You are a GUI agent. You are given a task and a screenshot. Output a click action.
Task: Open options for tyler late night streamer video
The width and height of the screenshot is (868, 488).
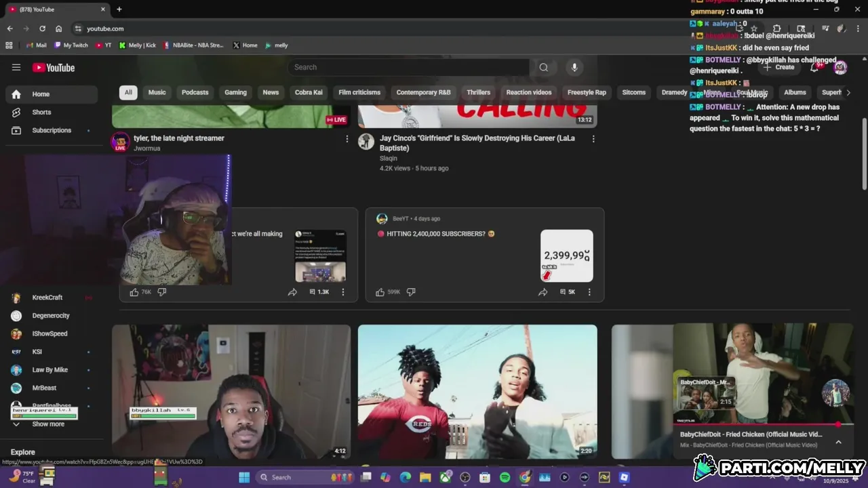point(347,139)
